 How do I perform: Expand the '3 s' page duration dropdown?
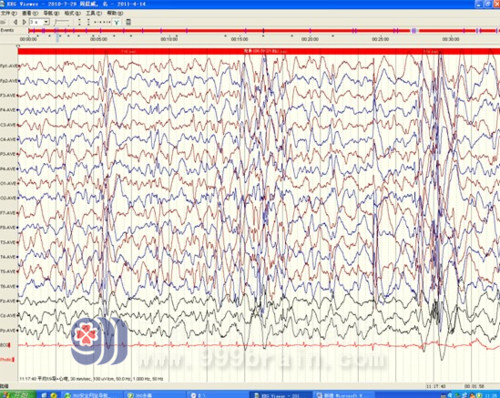pos(46,22)
